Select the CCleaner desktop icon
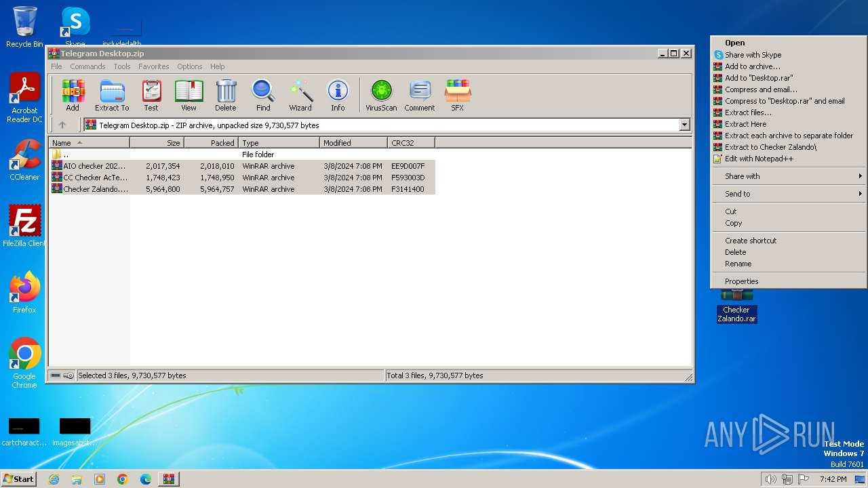 click(24, 160)
